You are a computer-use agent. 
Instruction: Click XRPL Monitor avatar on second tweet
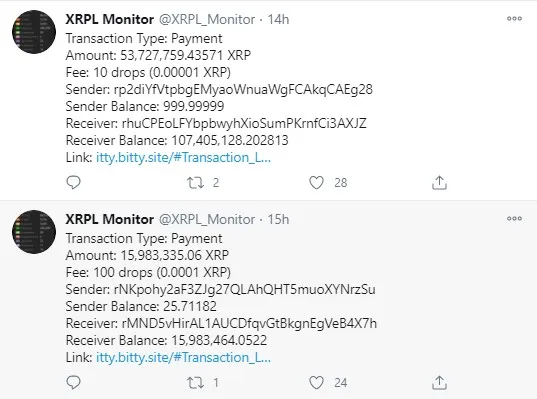34,232
